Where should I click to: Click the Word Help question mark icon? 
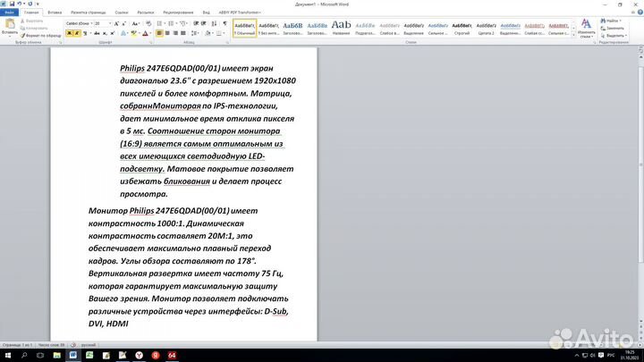coord(640,13)
